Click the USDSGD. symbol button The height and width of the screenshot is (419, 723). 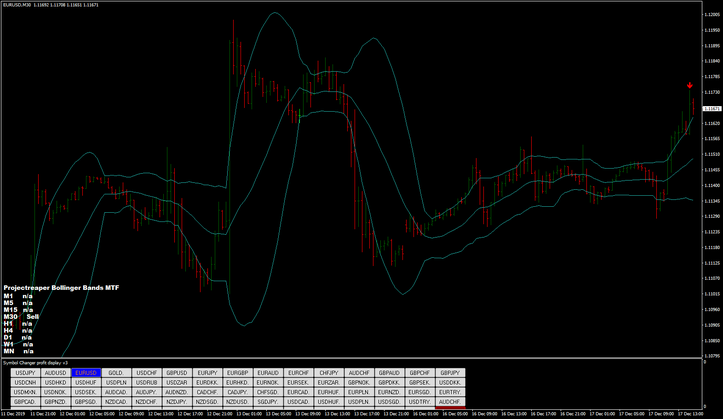coord(389,402)
